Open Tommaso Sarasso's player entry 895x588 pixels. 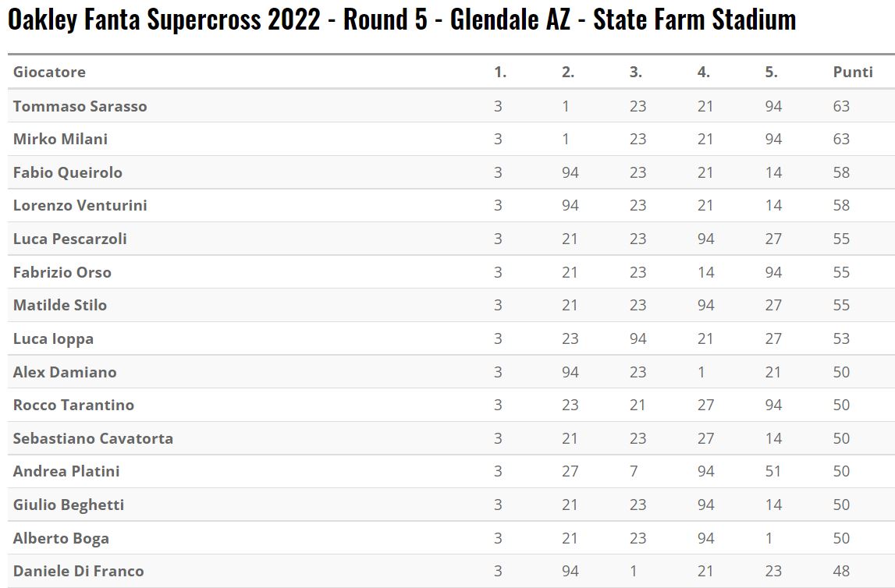coord(80,106)
